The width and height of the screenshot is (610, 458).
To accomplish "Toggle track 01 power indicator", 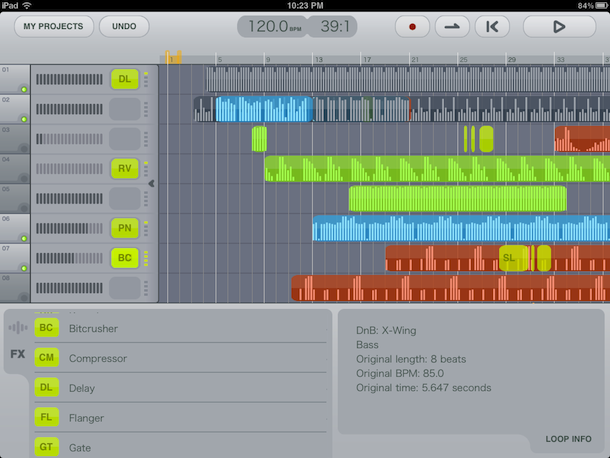I will pos(25,89).
